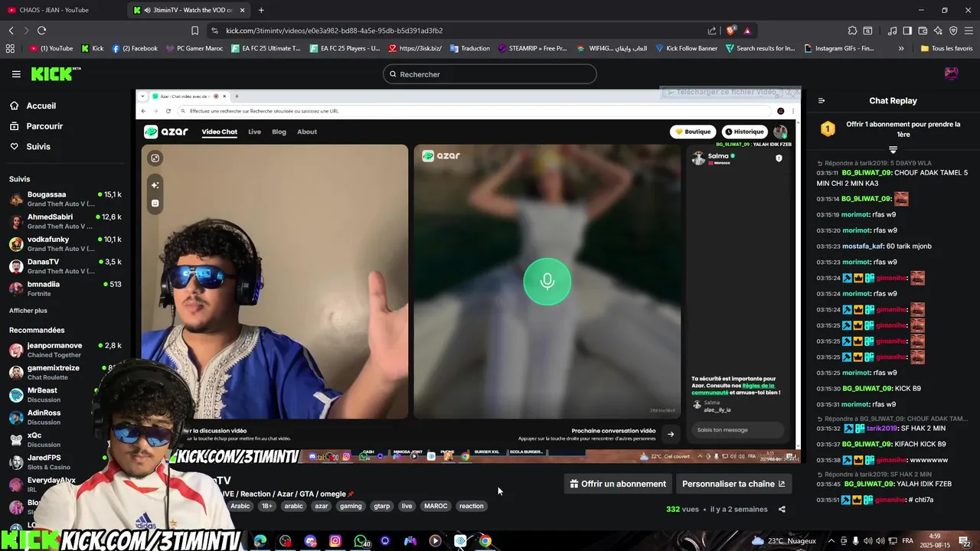Open a new browser tab

(x=261, y=10)
